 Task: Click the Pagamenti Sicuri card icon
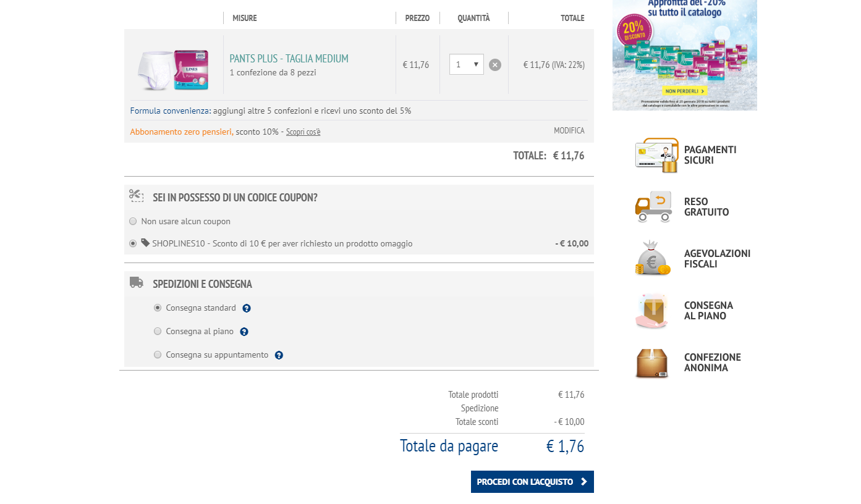(x=656, y=155)
